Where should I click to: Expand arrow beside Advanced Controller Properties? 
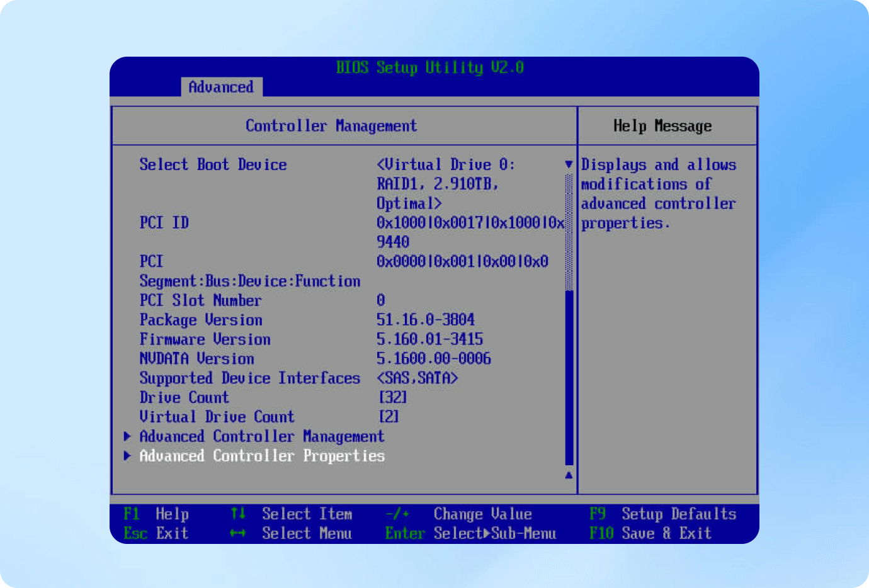[127, 455]
